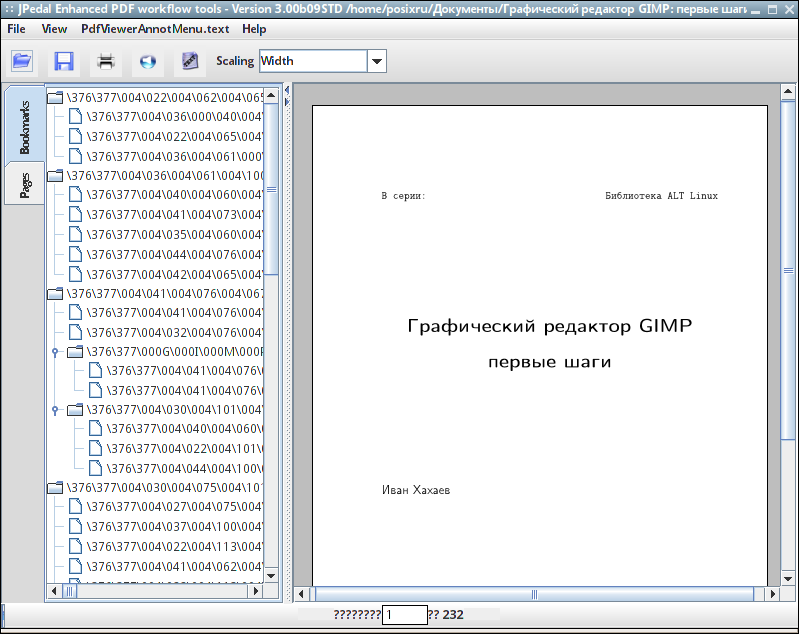Click the page number input field
This screenshot has height=634, width=799.
click(x=405, y=615)
